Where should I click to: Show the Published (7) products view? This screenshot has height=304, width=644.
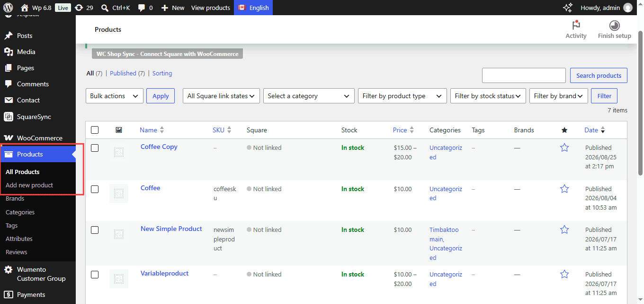tap(127, 74)
